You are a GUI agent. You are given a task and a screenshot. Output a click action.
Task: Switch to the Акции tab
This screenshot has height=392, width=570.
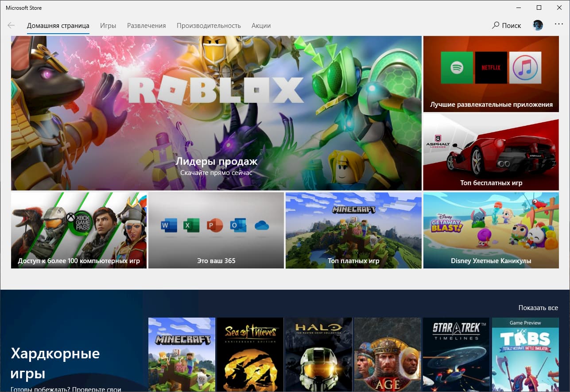pyautogui.click(x=261, y=26)
